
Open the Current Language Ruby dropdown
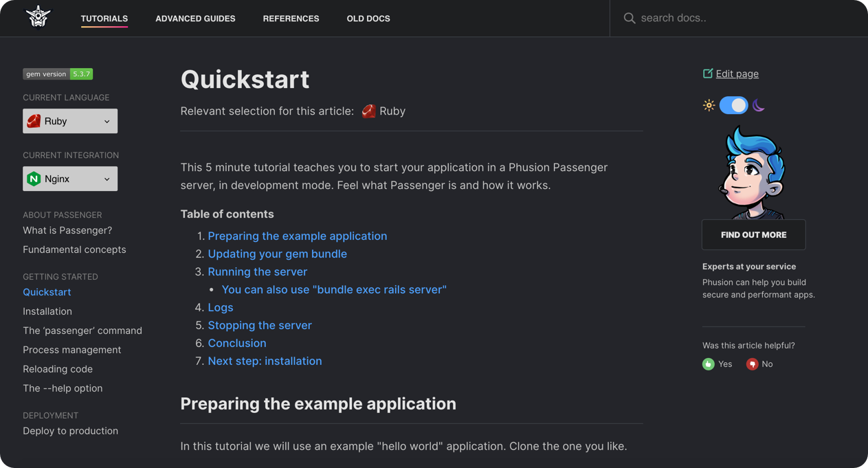[70, 121]
